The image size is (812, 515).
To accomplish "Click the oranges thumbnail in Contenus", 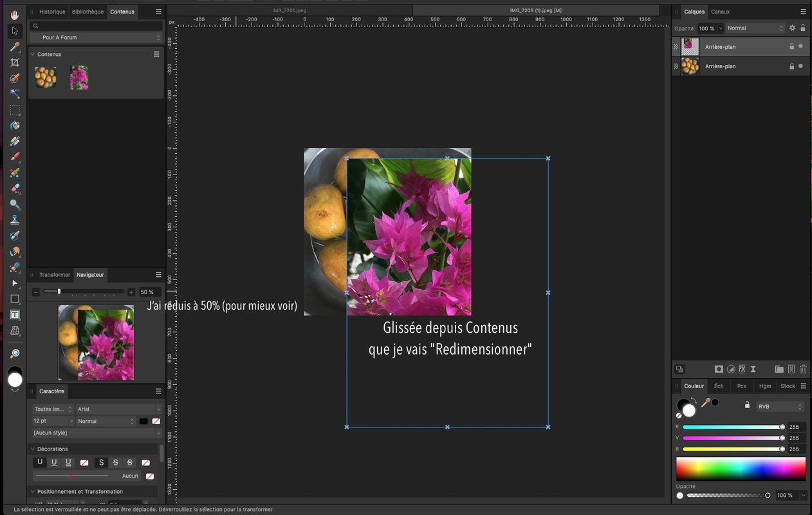I will coord(46,77).
